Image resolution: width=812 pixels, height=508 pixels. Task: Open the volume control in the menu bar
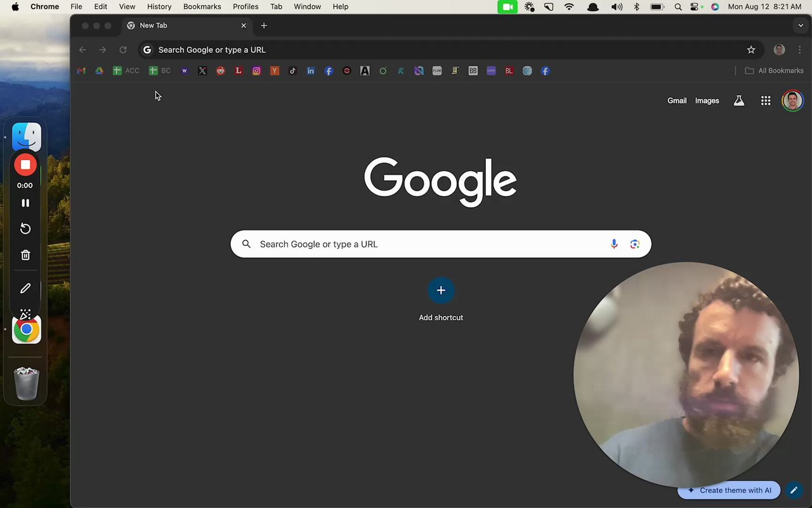(617, 6)
